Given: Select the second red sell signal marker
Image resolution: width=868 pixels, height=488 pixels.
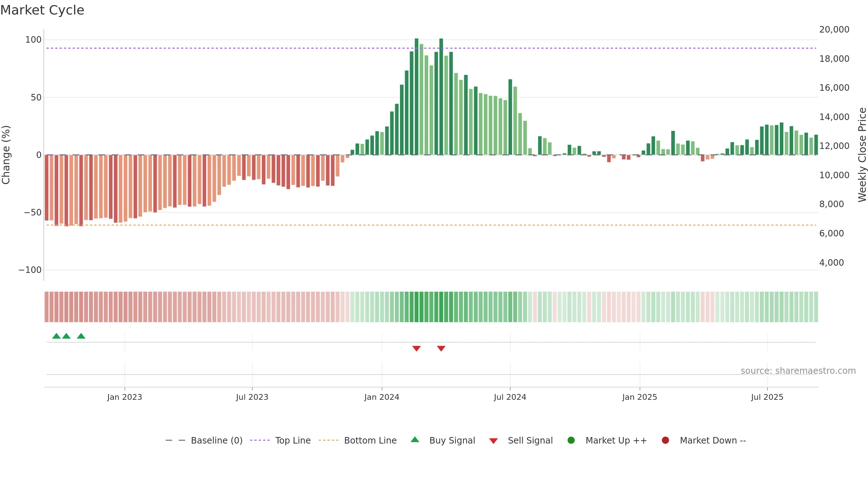Looking at the screenshot, I should (x=441, y=348).
